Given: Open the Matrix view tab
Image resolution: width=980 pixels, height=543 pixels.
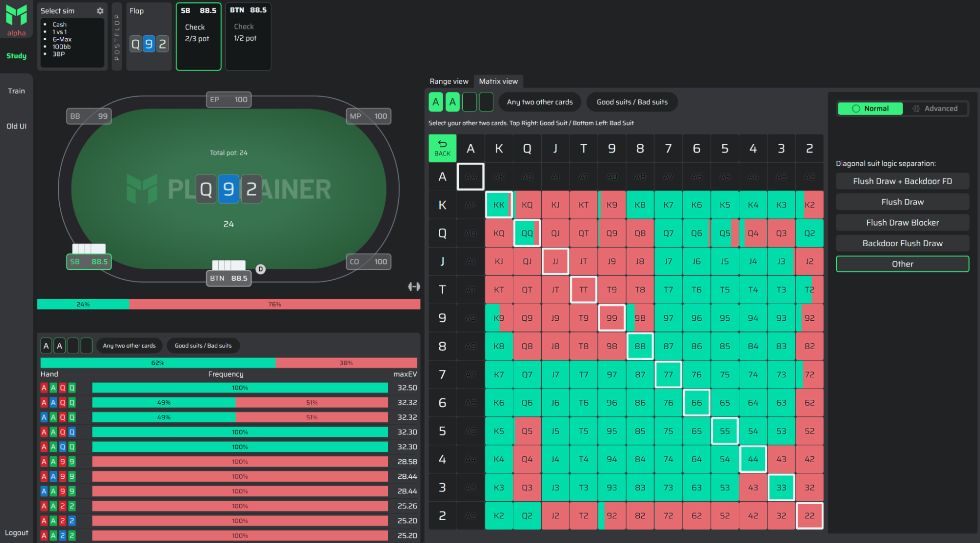Looking at the screenshot, I should 498,81.
